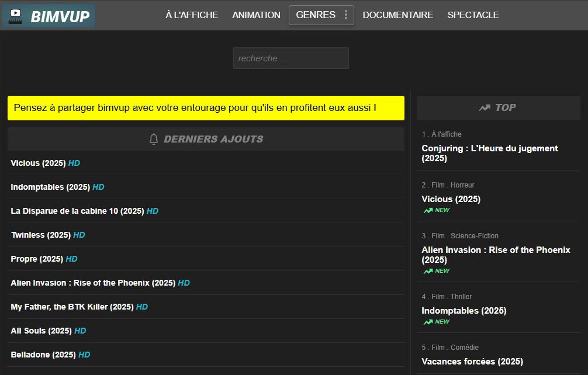The image size is (588, 375).
Task: Go to the Animation section
Action: (256, 15)
